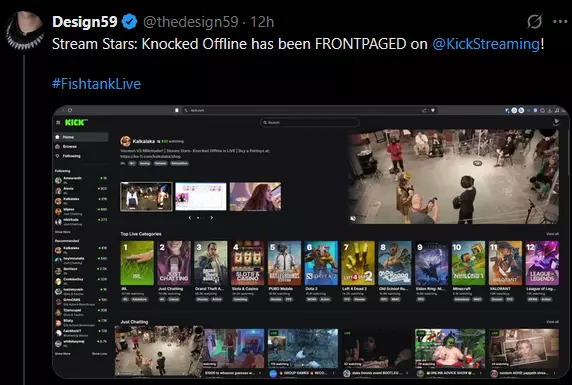Select Home in the Kick sidebar

pos(81,137)
